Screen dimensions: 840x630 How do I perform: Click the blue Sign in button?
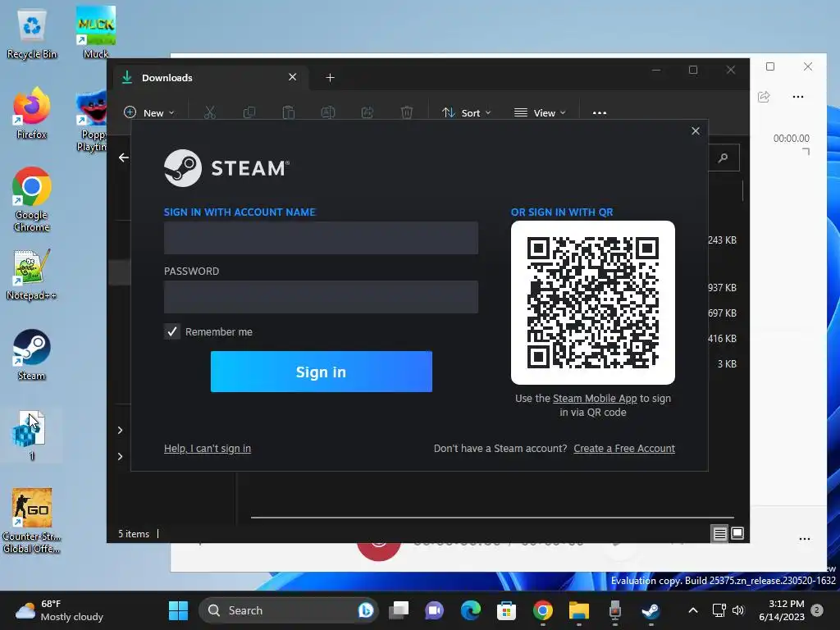322,372
